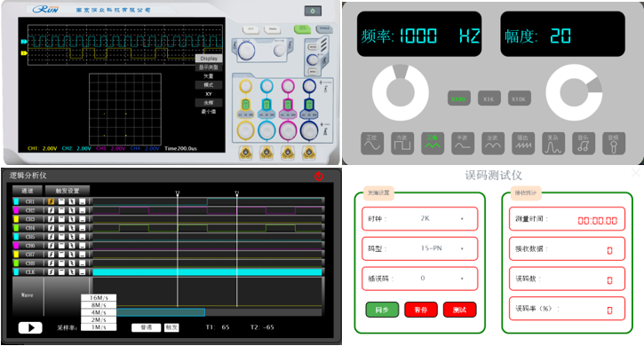
Task: Select 4M/s in the sample rate list
Action: [x=99, y=312]
